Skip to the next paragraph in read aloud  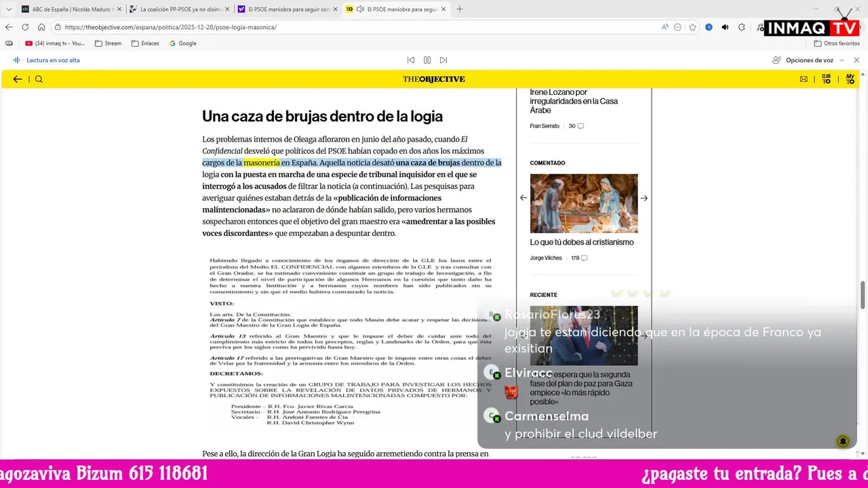pyautogui.click(x=443, y=60)
